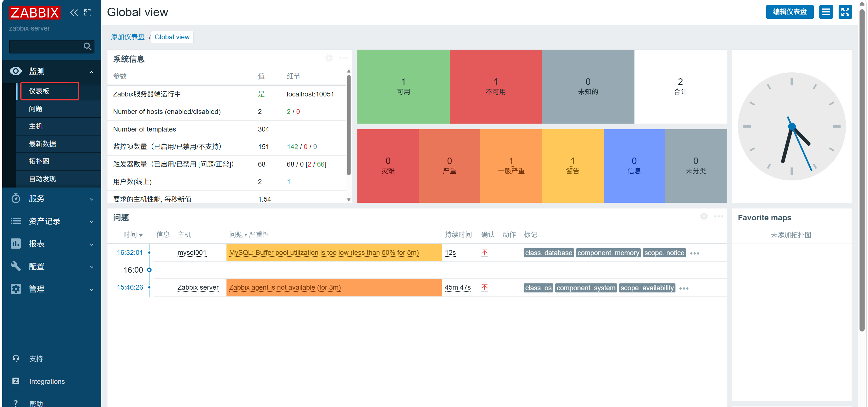Click the Global view breadcrumb link

tap(172, 37)
